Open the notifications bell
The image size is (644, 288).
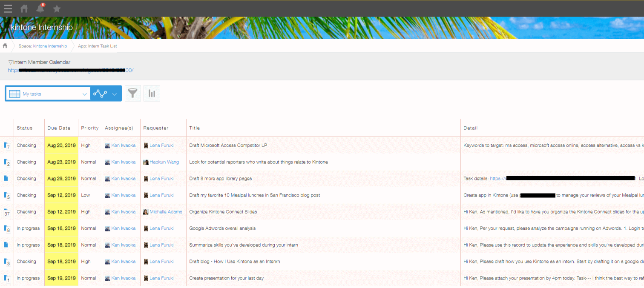[40, 9]
